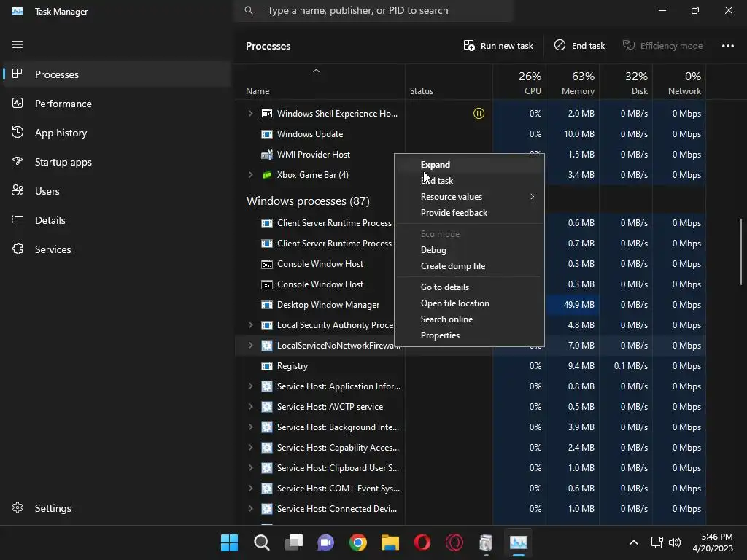Select Create dump file option
This screenshot has width=747, height=560.
coord(469,266)
